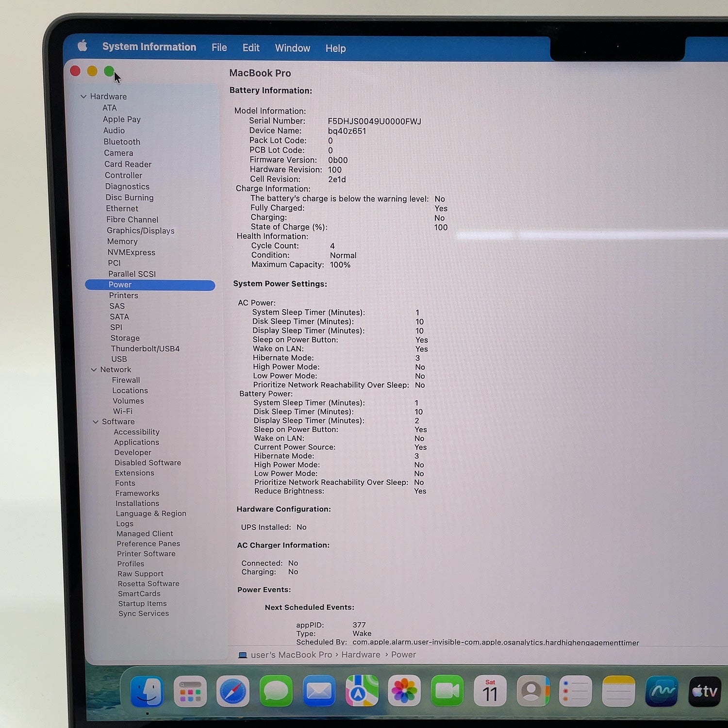Click the Condition value Normal
Viewport: 728px width, 728px height.
343,255
